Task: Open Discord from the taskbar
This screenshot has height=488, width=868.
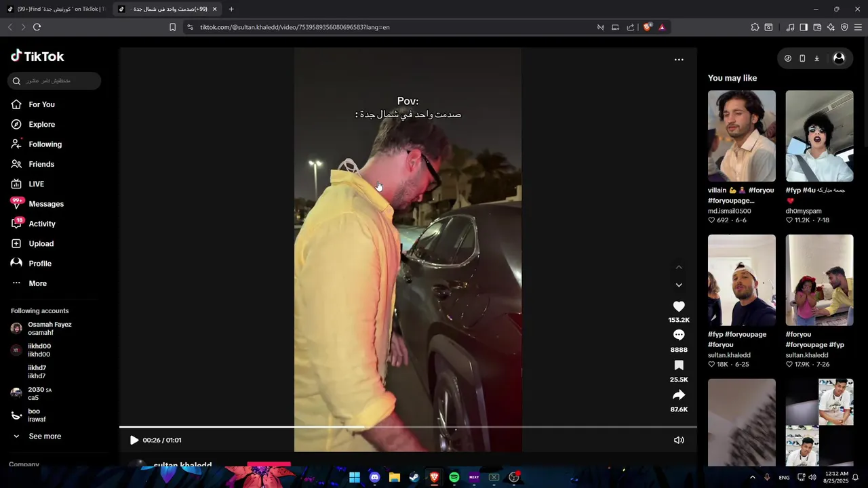Action: point(374,477)
